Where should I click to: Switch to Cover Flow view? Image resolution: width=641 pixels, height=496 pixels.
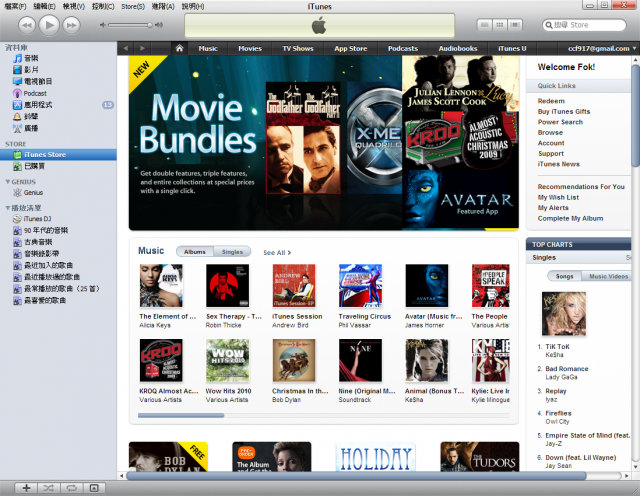pyautogui.click(x=515, y=25)
